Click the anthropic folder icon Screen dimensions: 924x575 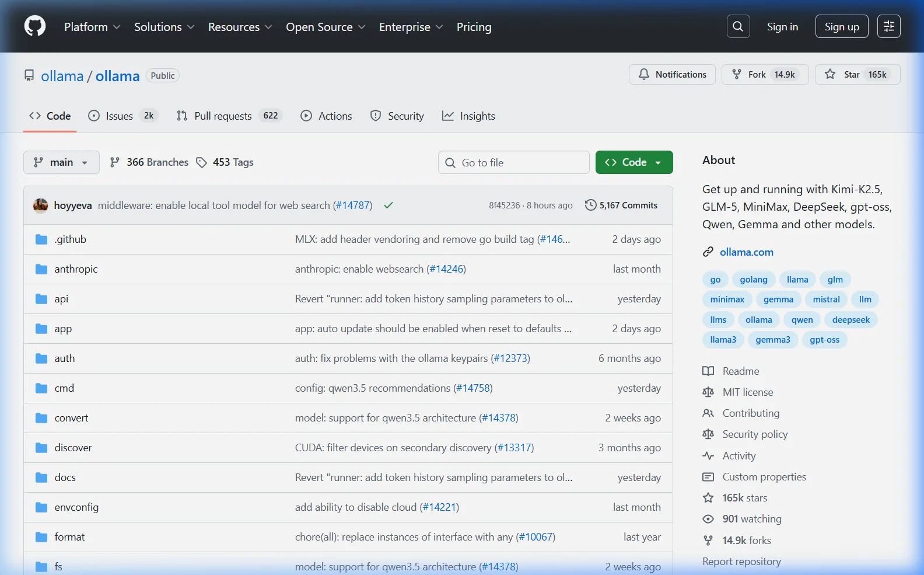[41, 269]
